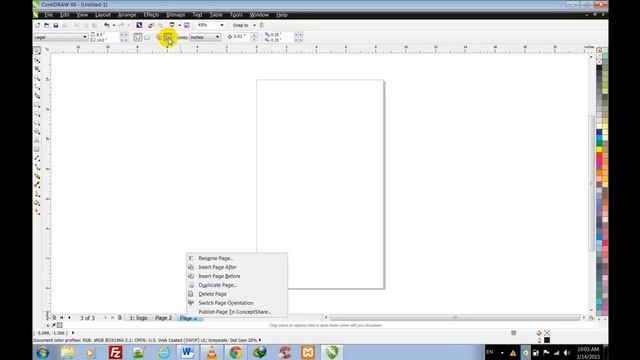This screenshot has width=640, height=360.
Task: Select the Freehand tool in toolbox
Action: [37, 87]
